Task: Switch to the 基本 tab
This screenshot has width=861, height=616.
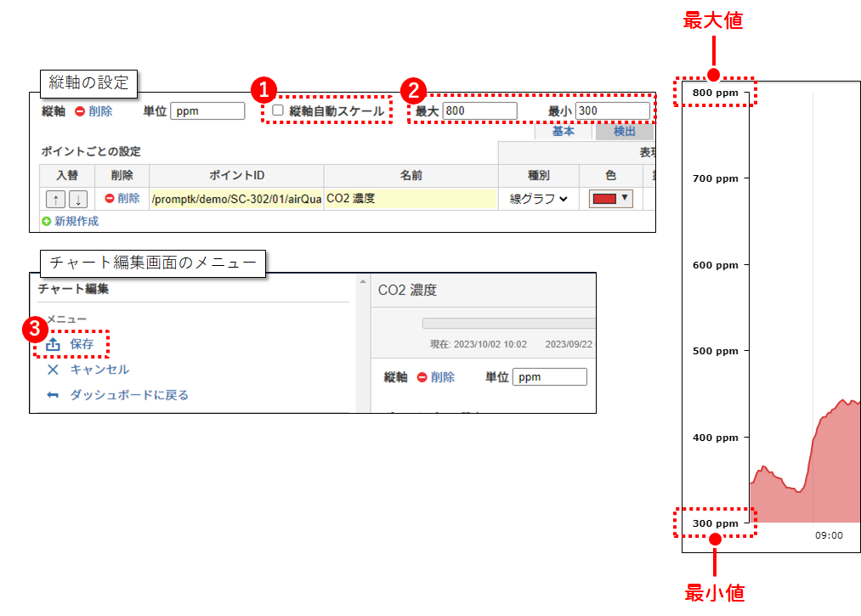Action: (563, 131)
